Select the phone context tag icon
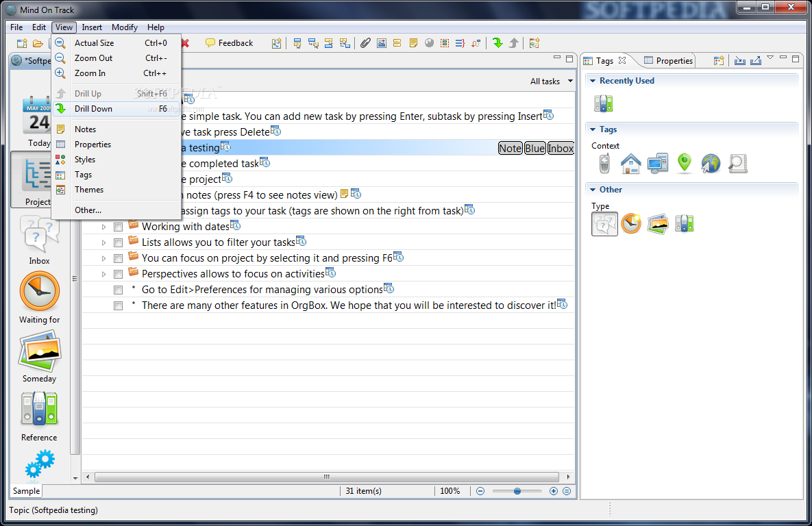This screenshot has height=526, width=812. click(604, 164)
